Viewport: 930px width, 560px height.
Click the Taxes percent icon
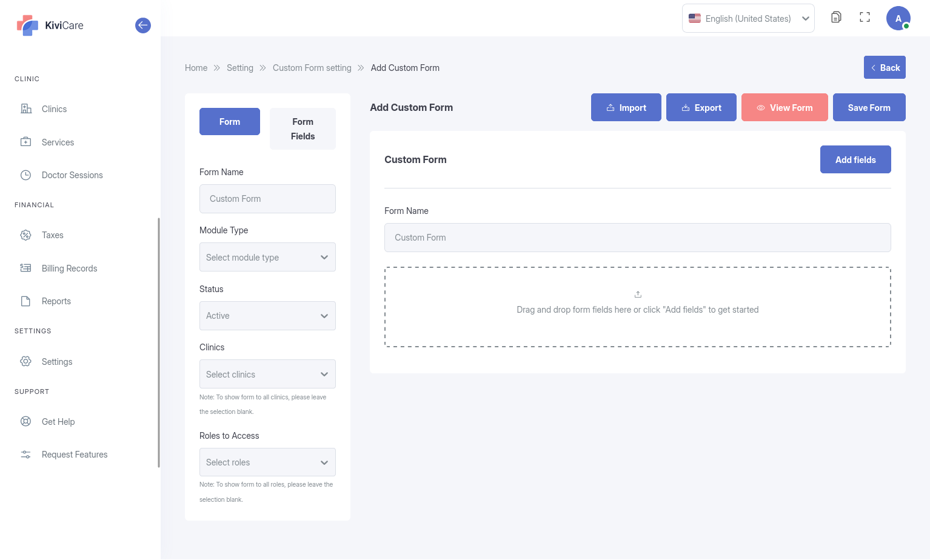point(26,235)
